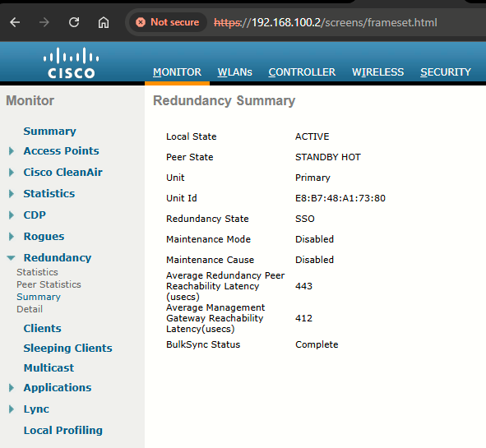
Task: Click the Not secure warning badge
Action: point(168,22)
